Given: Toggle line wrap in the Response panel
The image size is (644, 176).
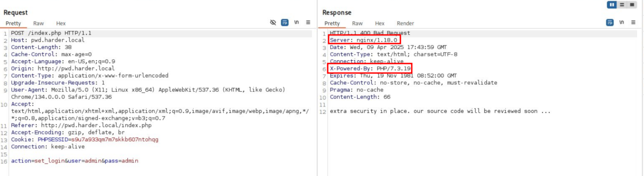Looking at the screenshot, I should 610,22.
